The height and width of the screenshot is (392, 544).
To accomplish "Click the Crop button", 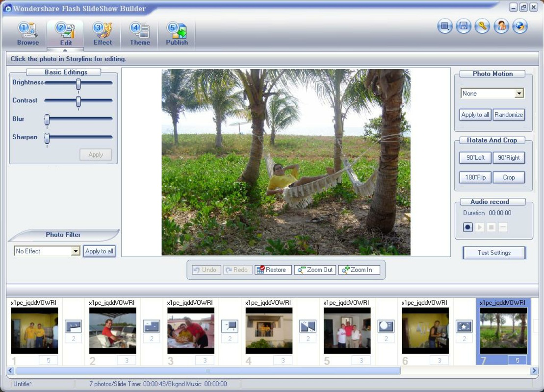I will (x=509, y=177).
